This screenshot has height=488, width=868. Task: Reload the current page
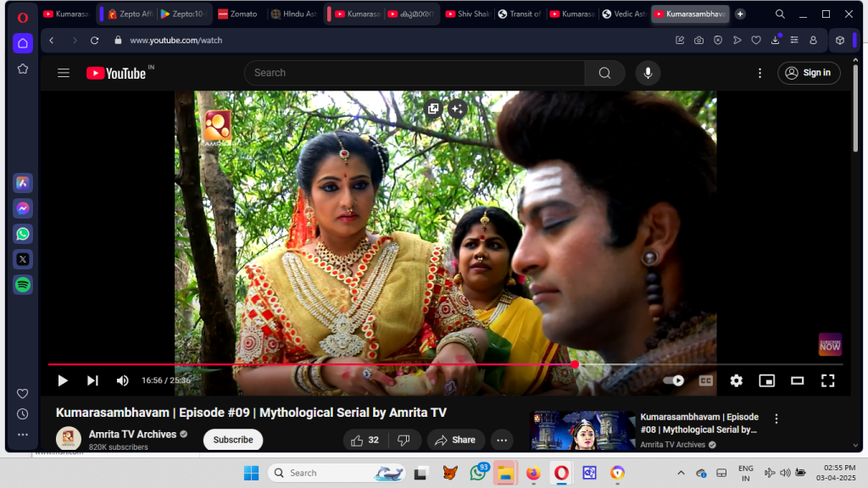[95, 41]
